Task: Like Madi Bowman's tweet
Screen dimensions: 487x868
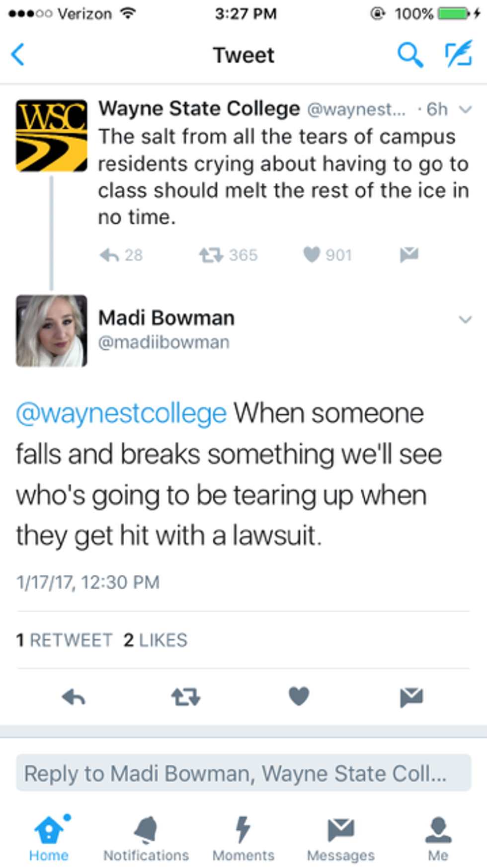Action: 299,696
